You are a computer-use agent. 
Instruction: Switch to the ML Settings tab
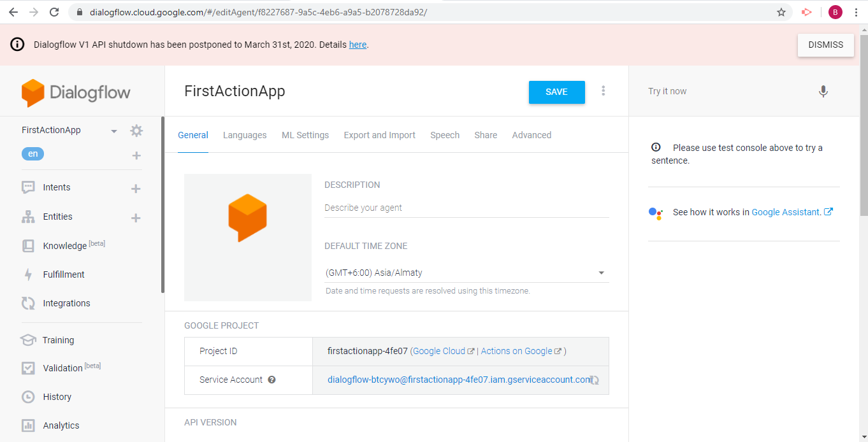pos(305,135)
